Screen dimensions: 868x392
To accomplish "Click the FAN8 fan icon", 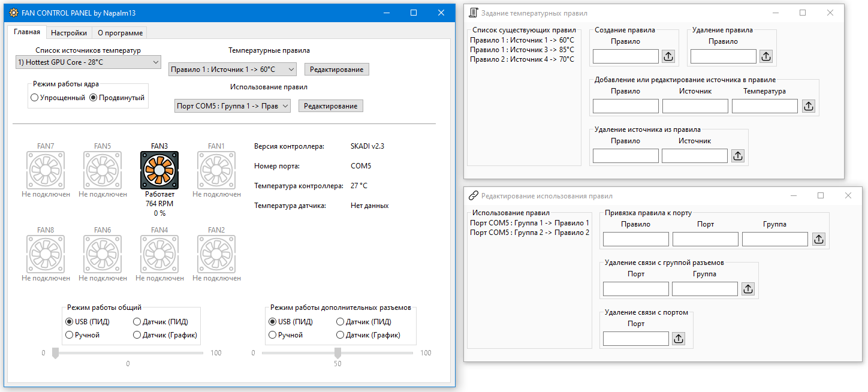I will pos(46,254).
